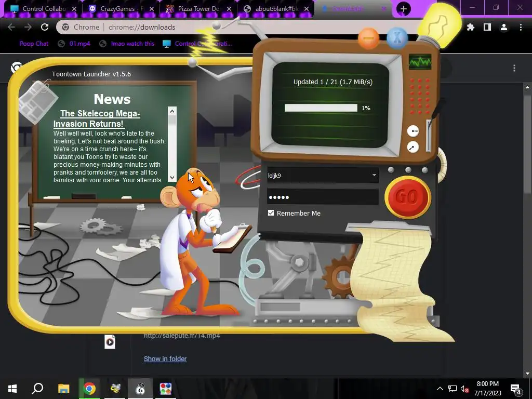The width and height of the screenshot is (532, 399).
Task: Click the colorful grid app taskbar icon
Action: 166,389
